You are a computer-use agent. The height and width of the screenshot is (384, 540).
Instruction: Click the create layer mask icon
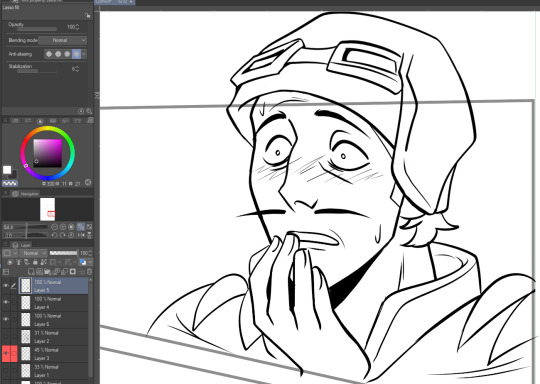73,272
